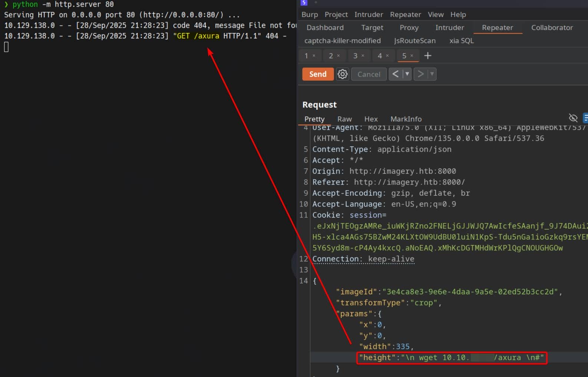Select Repeater request tab 4
Viewport: 588px width, 377px height.
point(380,56)
